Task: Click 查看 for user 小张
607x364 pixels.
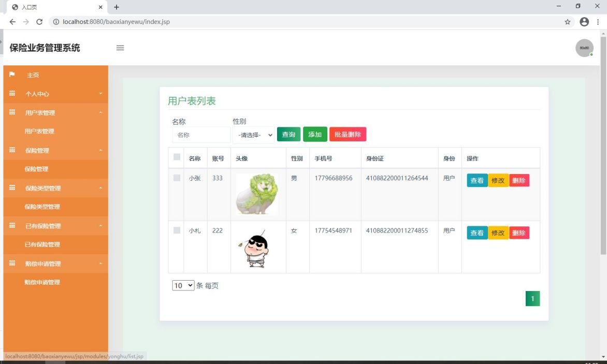Action: (x=477, y=180)
